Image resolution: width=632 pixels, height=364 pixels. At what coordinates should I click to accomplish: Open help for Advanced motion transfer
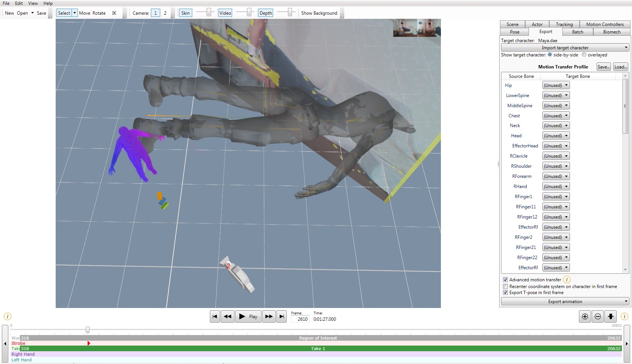[567, 279]
